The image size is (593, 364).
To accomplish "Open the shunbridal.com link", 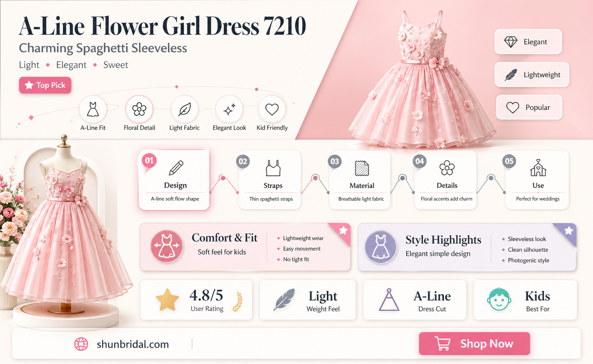I will coord(133,344).
